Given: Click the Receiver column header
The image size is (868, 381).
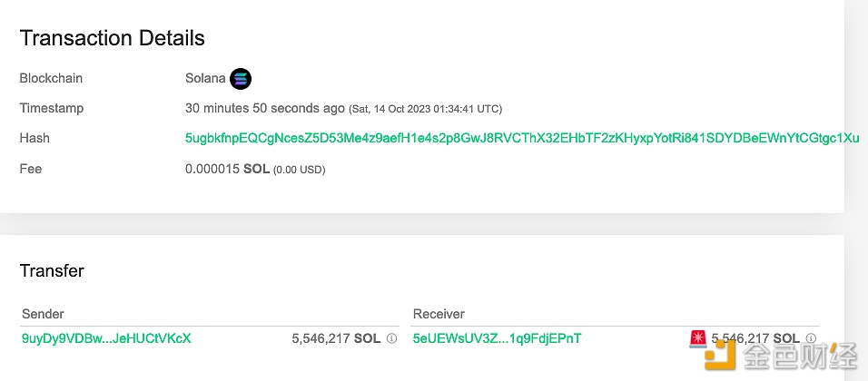Looking at the screenshot, I should (x=439, y=314).
